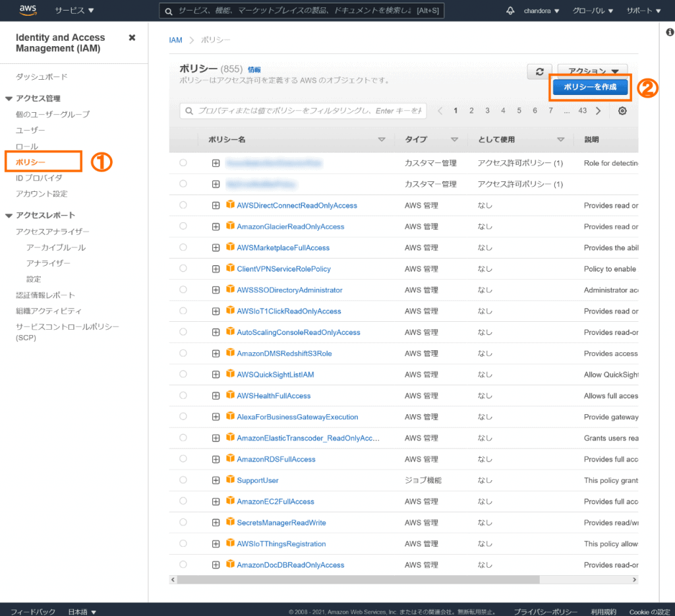Open アカウント設定 in the sidebar
This screenshot has height=616, width=675.
tap(42, 194)
